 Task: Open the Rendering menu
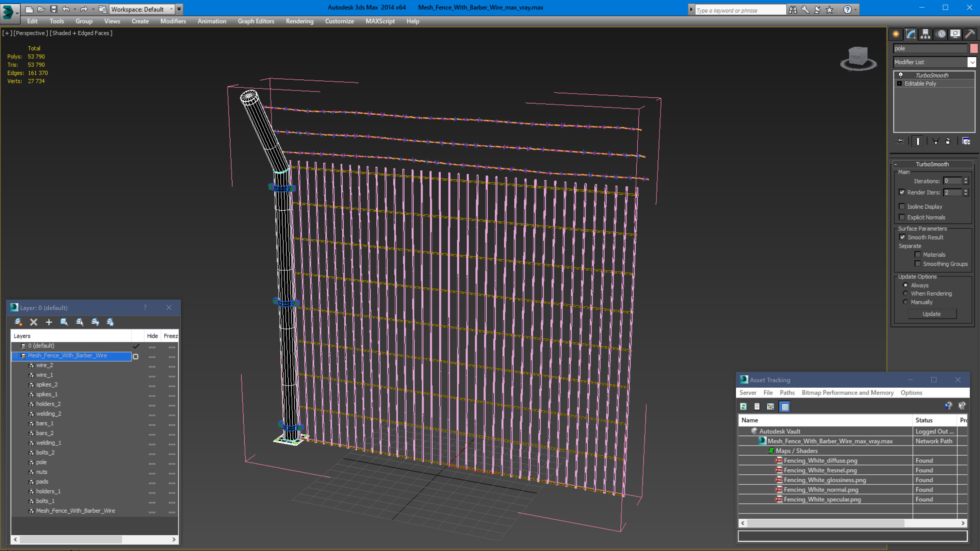(299, 21)
